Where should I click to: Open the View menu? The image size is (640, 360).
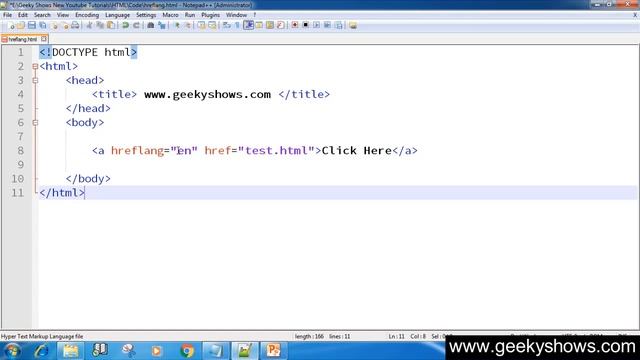point(63,15)
